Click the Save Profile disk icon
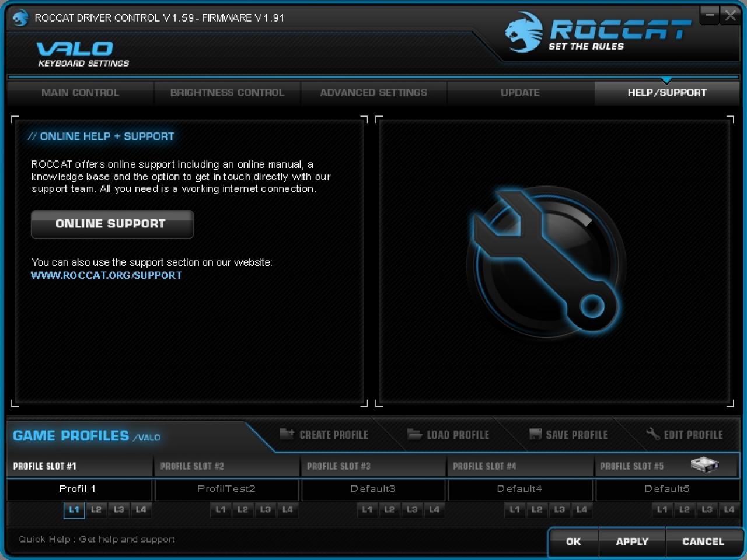The height and width of the screenshot is (560, 747). pos(535,434)
